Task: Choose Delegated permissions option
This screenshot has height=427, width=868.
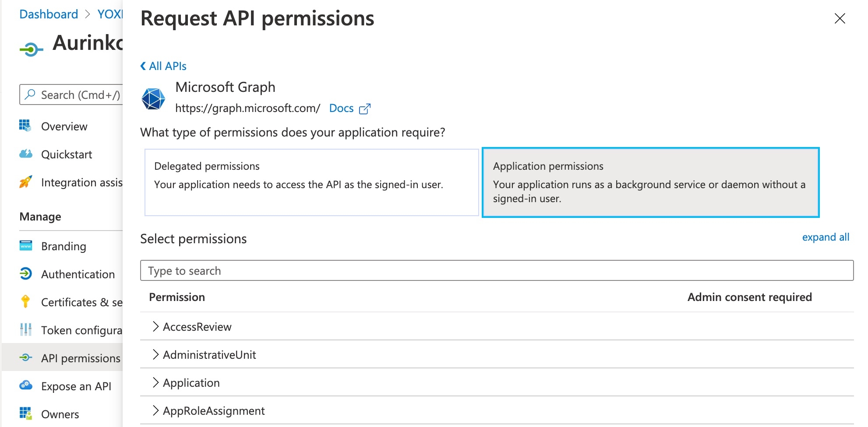Action: tap(312, 182)
